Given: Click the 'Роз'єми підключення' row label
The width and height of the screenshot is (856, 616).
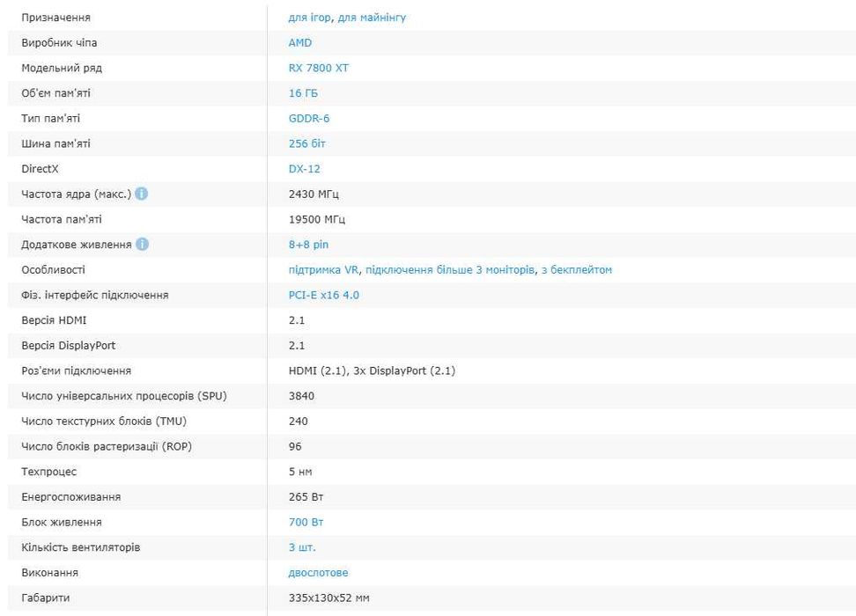Looking at the screenshot, I should click(x=77, y=370).
